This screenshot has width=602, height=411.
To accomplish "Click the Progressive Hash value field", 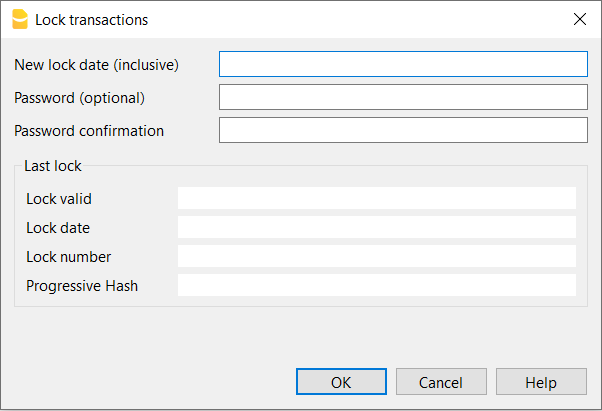I will click(376, 285).
